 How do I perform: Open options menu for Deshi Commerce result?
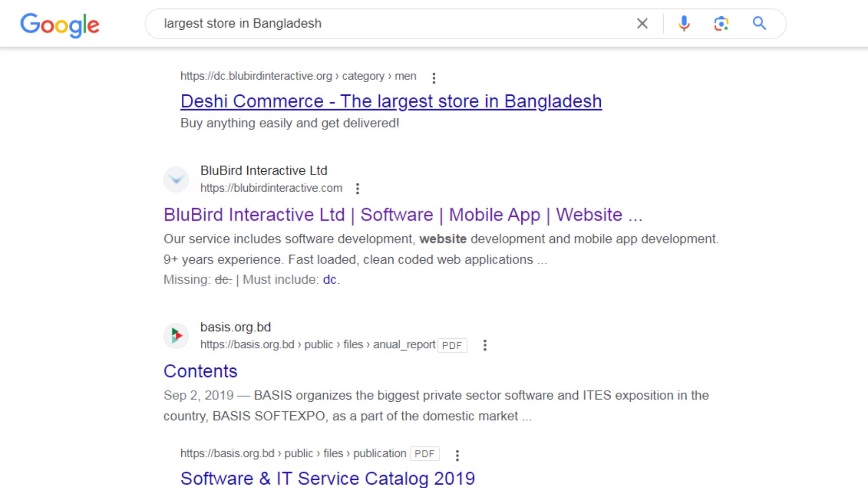pyautogui.click(x=434, y=78)
